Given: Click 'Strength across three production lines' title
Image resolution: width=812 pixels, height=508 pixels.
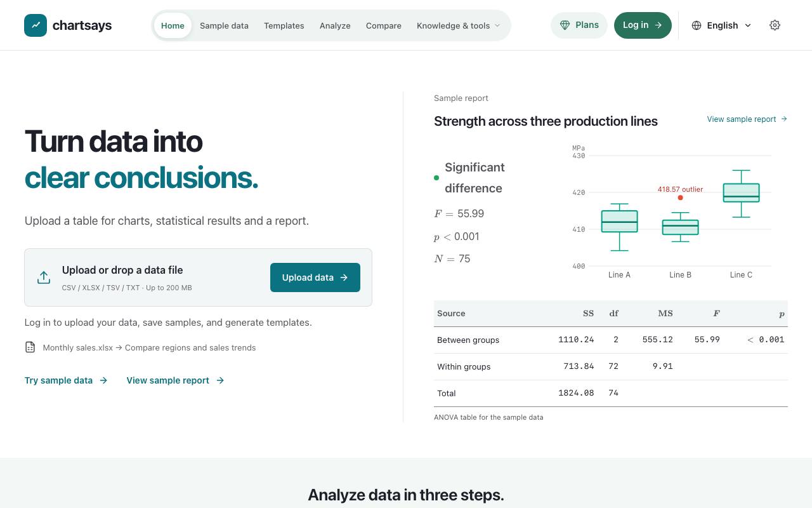Looking at the screenshot, I should click(x=546, y=121).
